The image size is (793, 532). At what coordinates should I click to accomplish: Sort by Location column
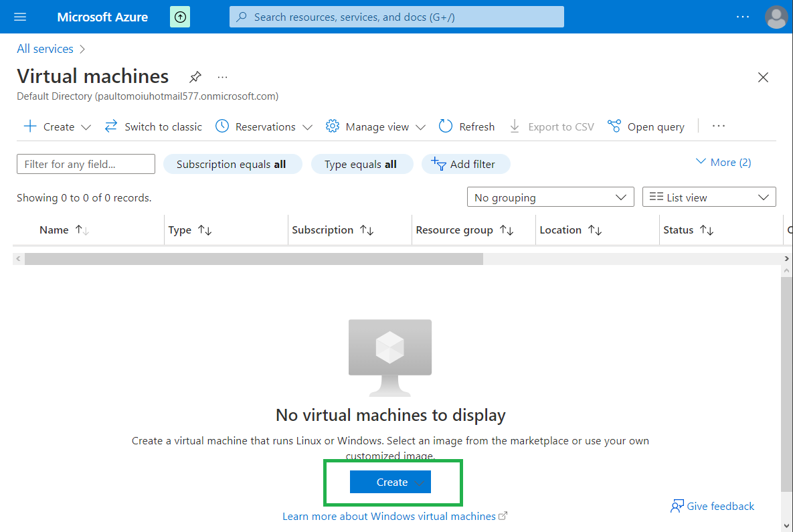point(570,230)
